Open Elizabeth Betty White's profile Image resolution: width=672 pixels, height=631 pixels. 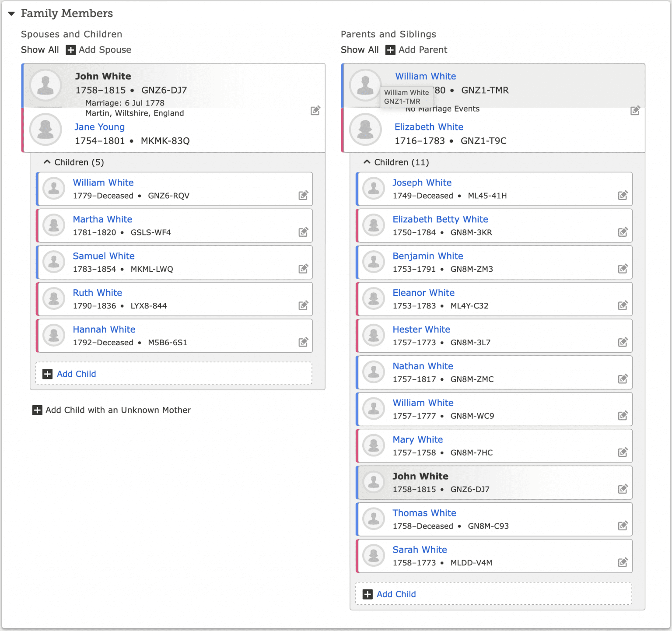[440, 219]
